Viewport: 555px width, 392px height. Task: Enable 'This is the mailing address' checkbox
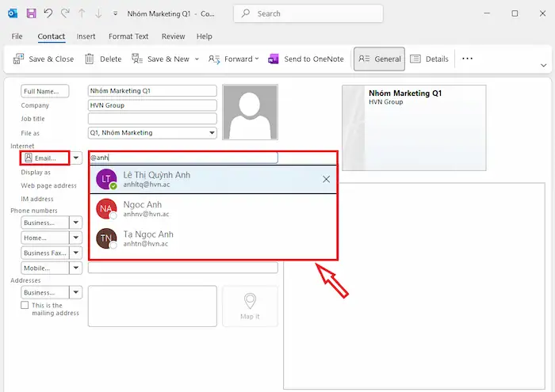pos(25,305)
